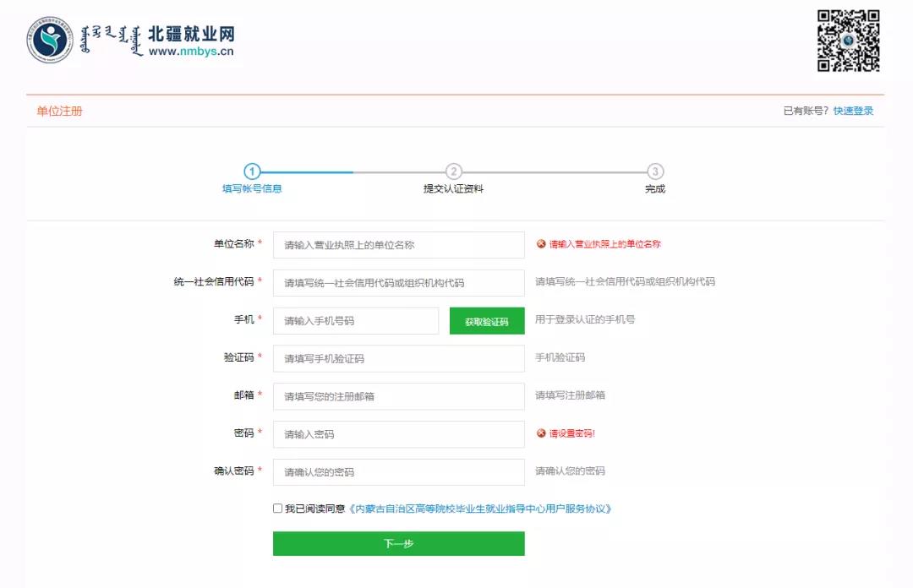Open the 单位注册 tab heading

pyautogui.click(x=59, y=112)
